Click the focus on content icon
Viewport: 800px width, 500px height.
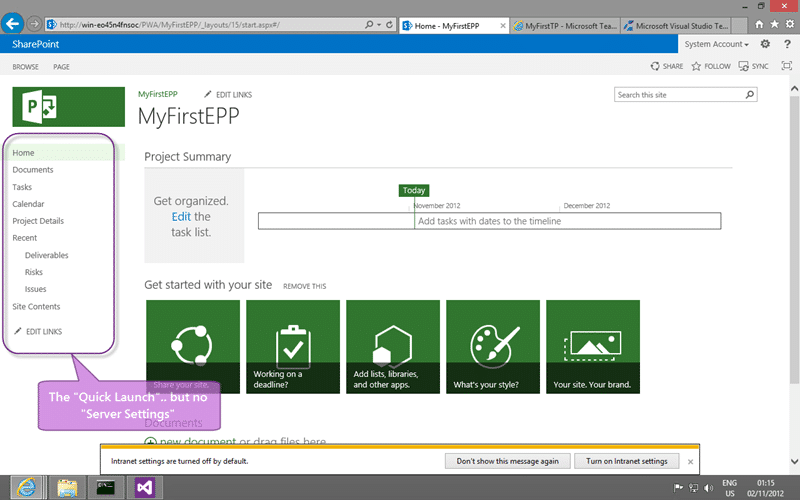tap(787, 66)
